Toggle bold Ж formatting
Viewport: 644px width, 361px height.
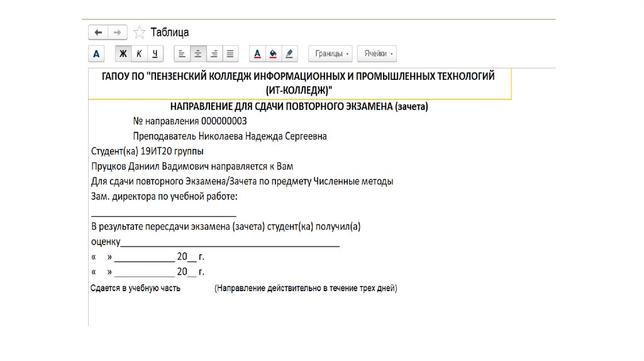tap(123, 54)
